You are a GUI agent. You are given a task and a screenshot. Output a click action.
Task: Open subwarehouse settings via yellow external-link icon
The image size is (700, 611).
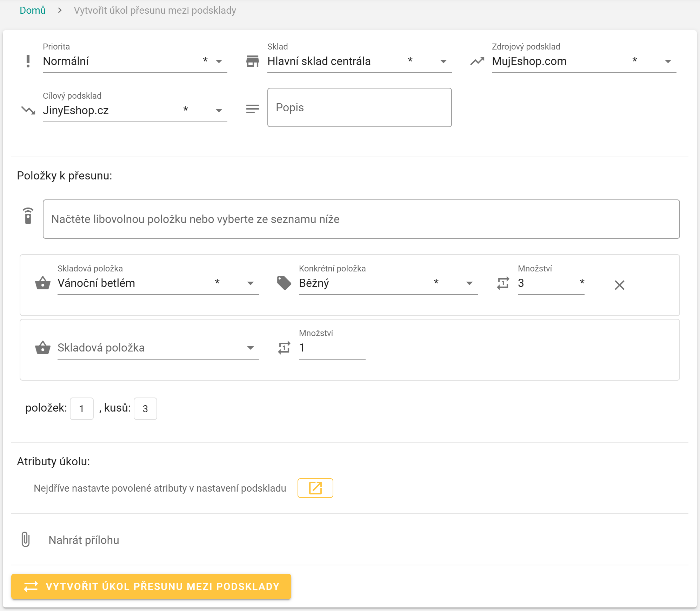click(315, 488)
